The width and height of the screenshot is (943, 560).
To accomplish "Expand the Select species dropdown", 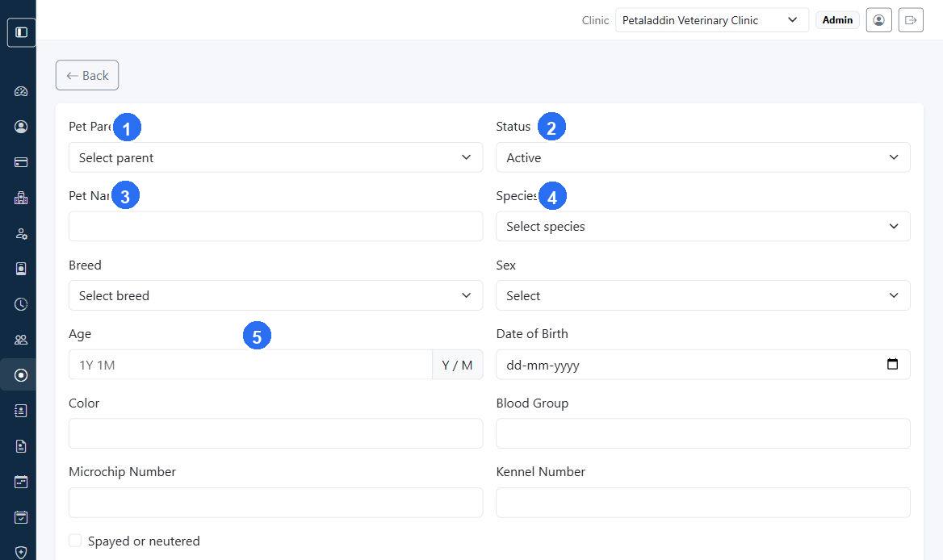I will coord(703,227).
